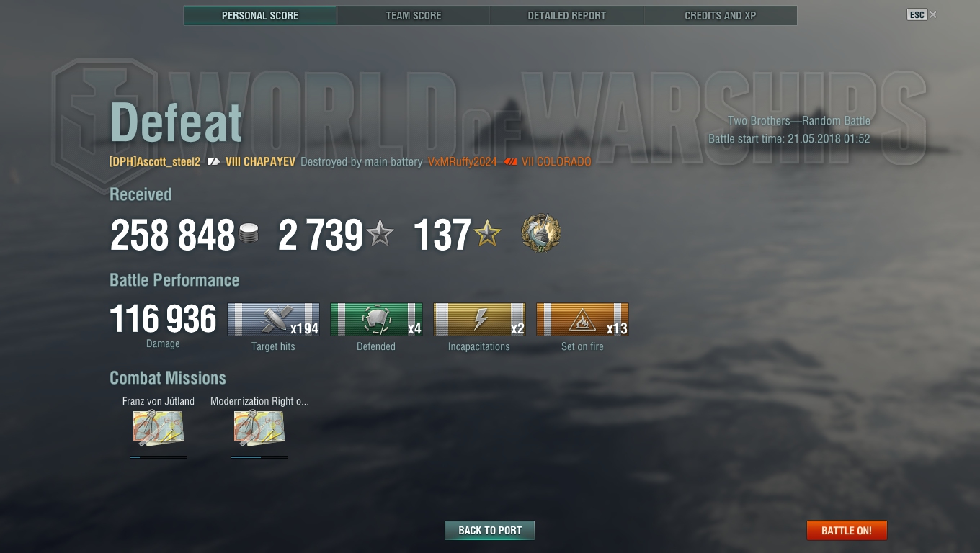Screen dimensions: 980x553
Task: Select the Personal Score tab
Action: coord(260,15)
